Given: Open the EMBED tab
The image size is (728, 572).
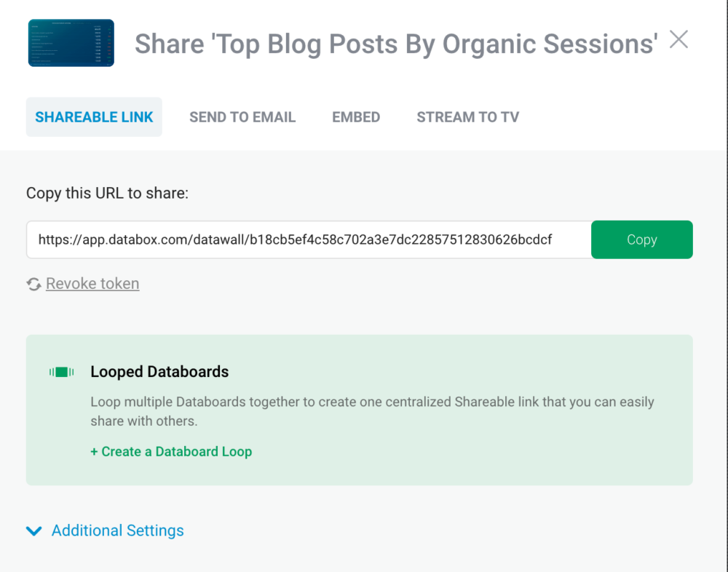Looking at the screenshot, I should [x=356, y=116].
